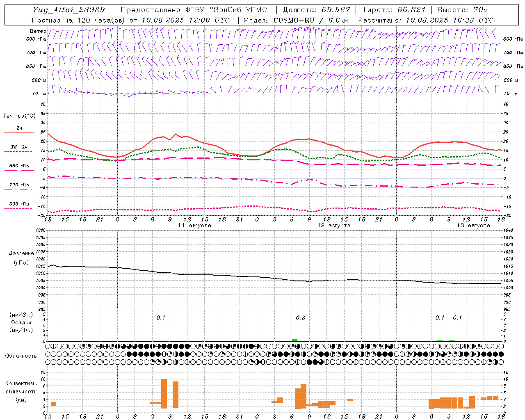The image size is (525, 420).
Task: Click the dashed line sample under 'Td 2м'
Action: 18,152
